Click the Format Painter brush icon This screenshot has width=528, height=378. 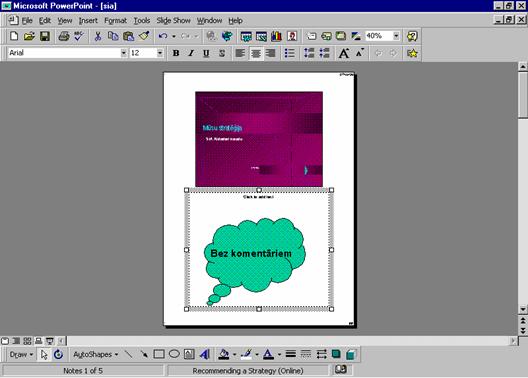[x=144, y=36]
